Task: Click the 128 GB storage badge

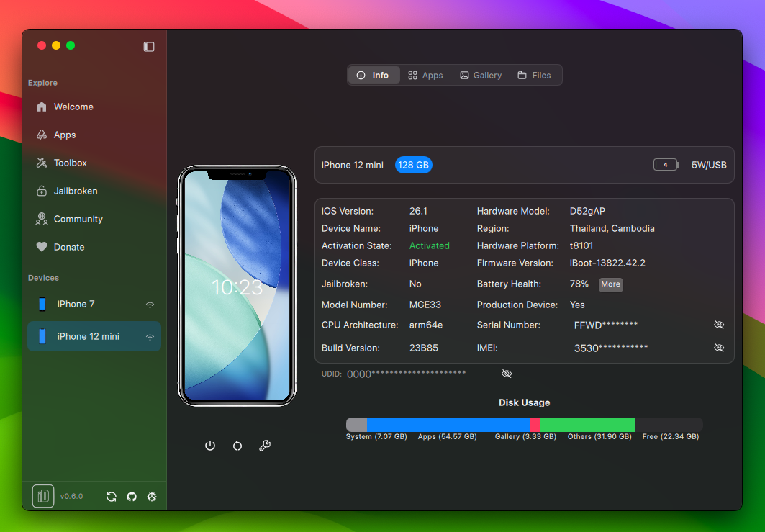Action: point(413,165)
